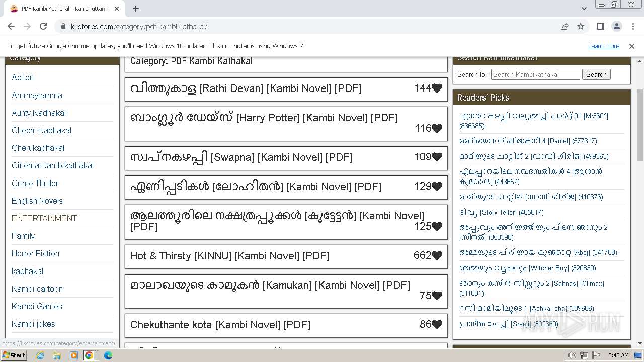Open the Aunty Kadhakal category
This screenshot has height=362, width=644.
tap(39, 113)
